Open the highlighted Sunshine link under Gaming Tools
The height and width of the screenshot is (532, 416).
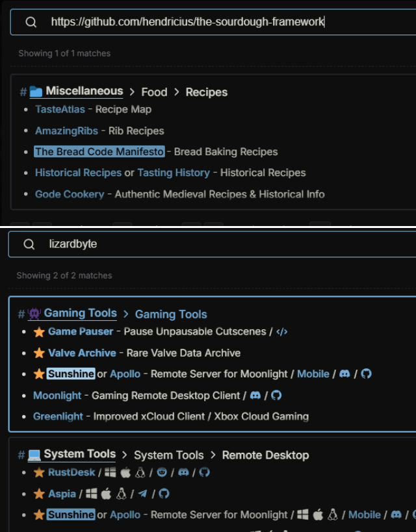tap(71, 374)
